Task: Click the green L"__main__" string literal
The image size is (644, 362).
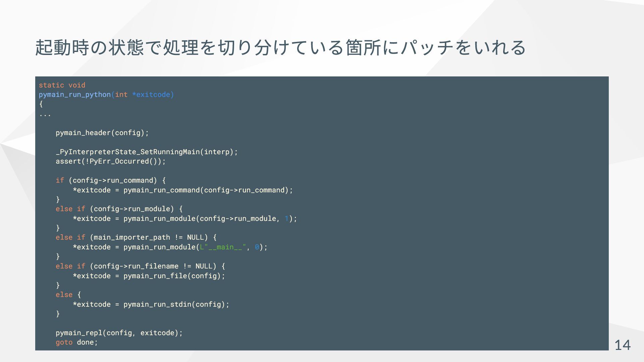Action: [223, 247]
